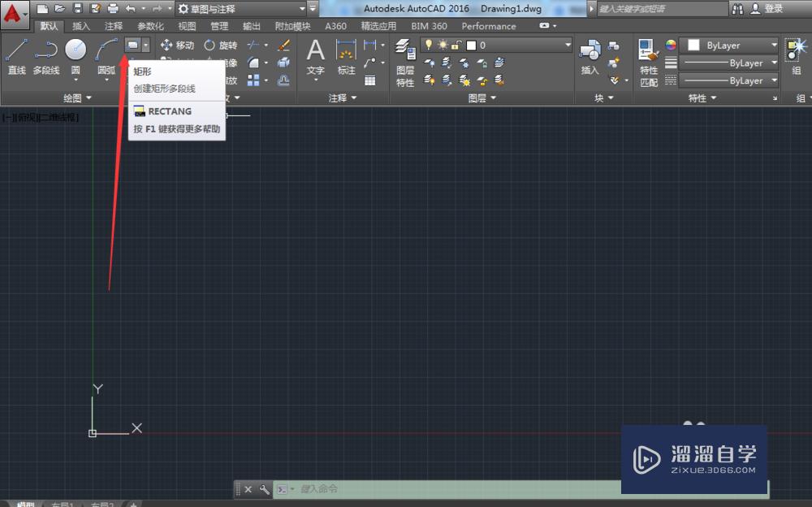The image size is (812, 507).
Task: Click the Group (组) icon
Action: pos(797,57)
